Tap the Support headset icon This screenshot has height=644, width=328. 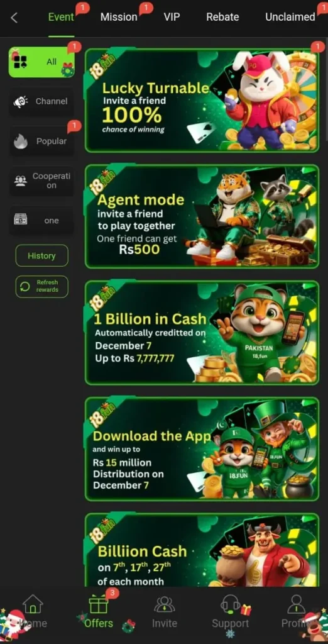tap(231, 604)
